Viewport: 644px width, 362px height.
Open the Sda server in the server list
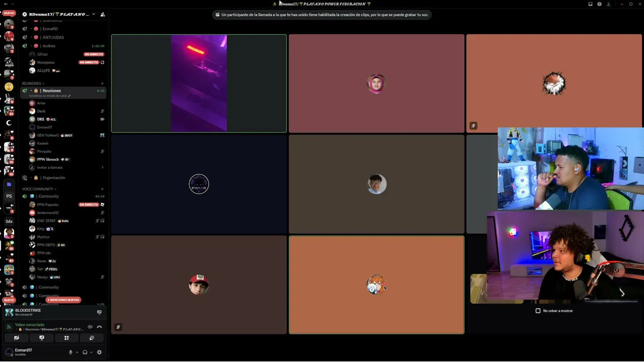click(x=9, y=221)
